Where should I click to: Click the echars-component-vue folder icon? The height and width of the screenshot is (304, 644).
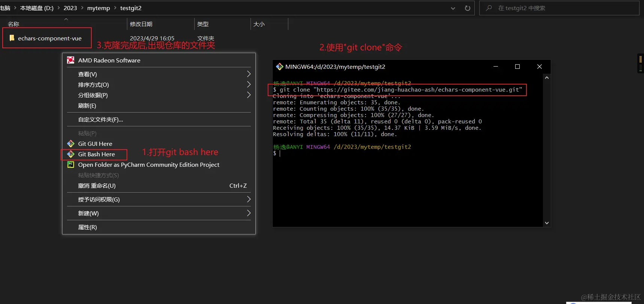click(x=12, y=38)
